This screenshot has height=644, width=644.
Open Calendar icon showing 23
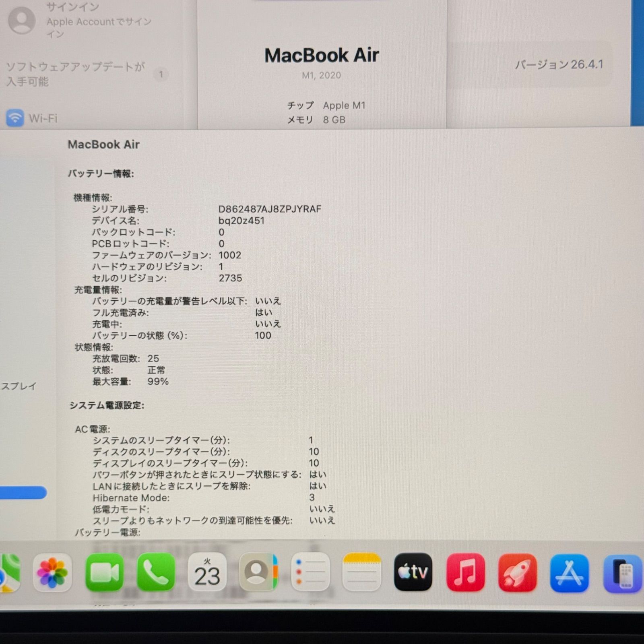click(x=207, y=572)
